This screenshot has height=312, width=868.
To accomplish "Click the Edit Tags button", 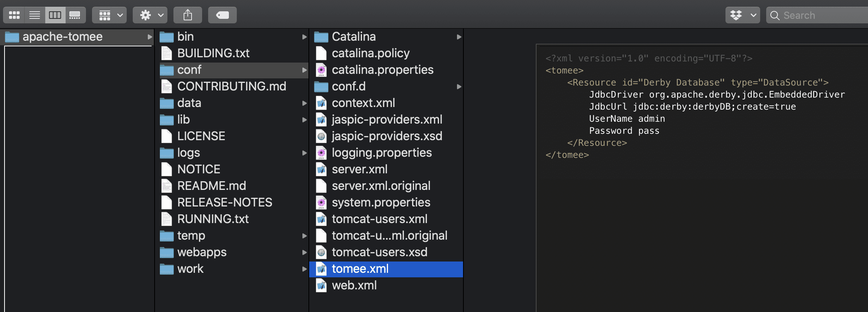I will click(222, 15).
